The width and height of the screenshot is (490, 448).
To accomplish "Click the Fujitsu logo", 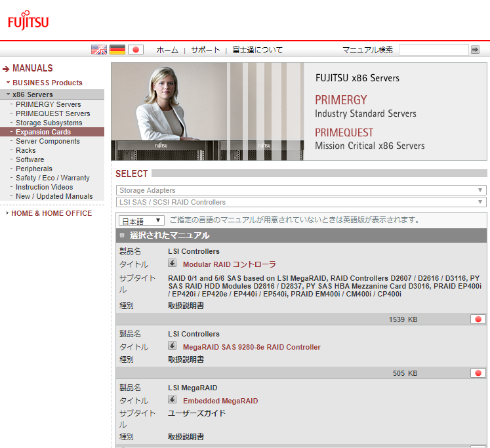I will tap(28, 20).
